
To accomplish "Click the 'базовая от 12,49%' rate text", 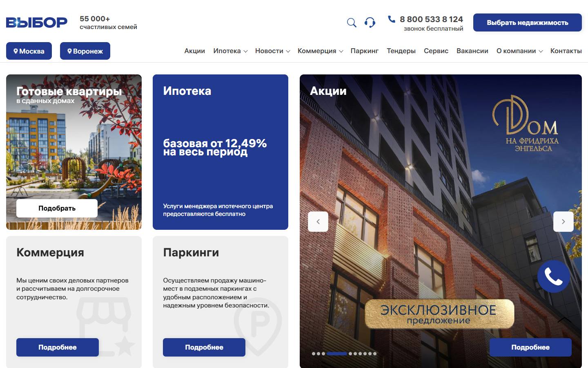I will [x=215, y=143].
